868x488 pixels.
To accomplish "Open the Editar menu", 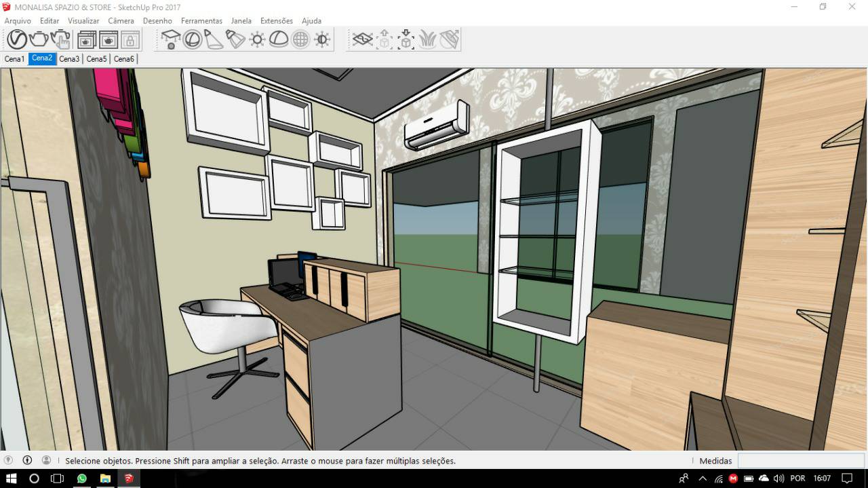I will pos(50,21).
